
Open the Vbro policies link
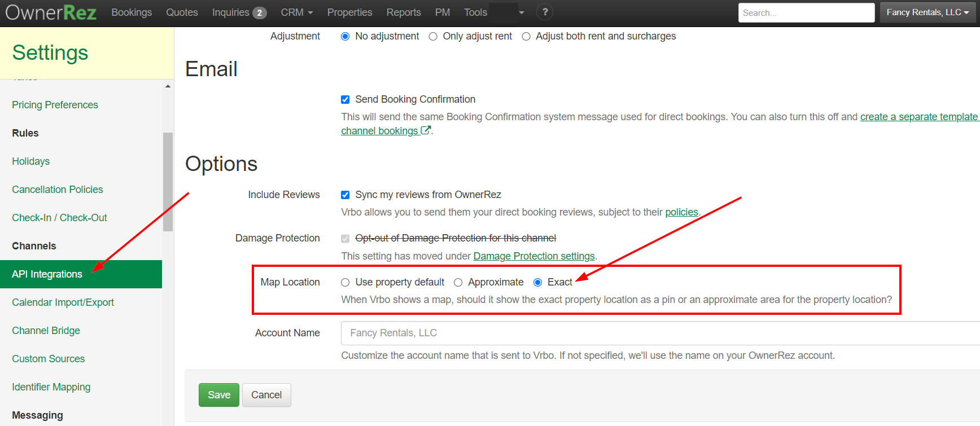click(x=681, y=212)
